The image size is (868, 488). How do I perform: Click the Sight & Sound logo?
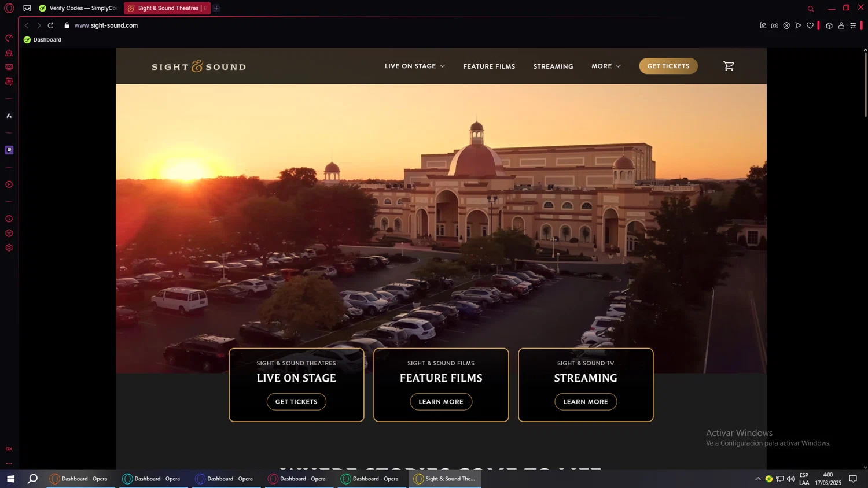click(x=198, y=66)
